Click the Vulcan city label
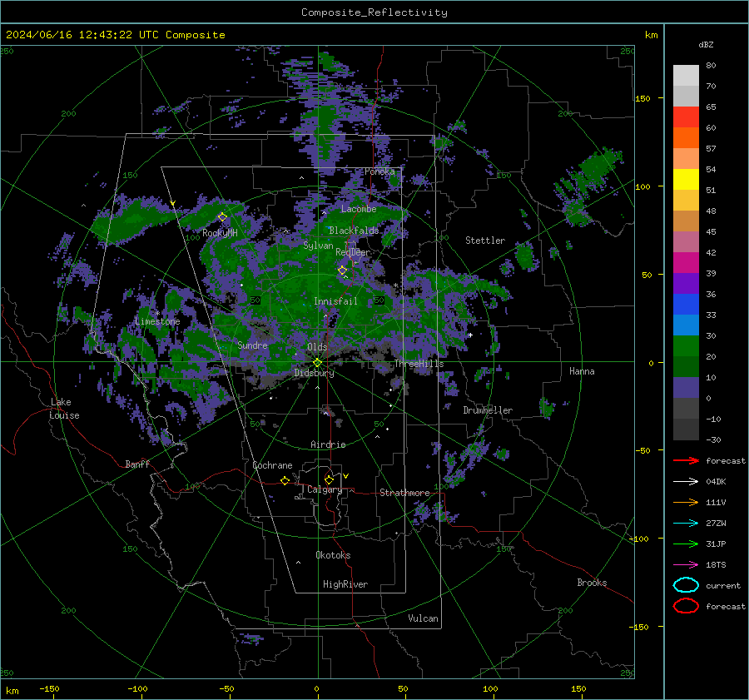The height and width of the screenshot is (700, 749). pos(424,618)
